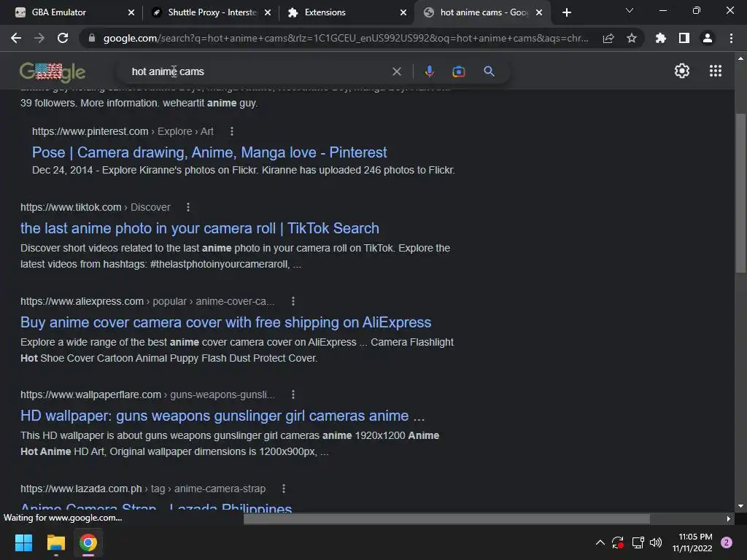Screen dimensions: 747x560
Task: Click scroll down arrow of page
Action: 740,506
